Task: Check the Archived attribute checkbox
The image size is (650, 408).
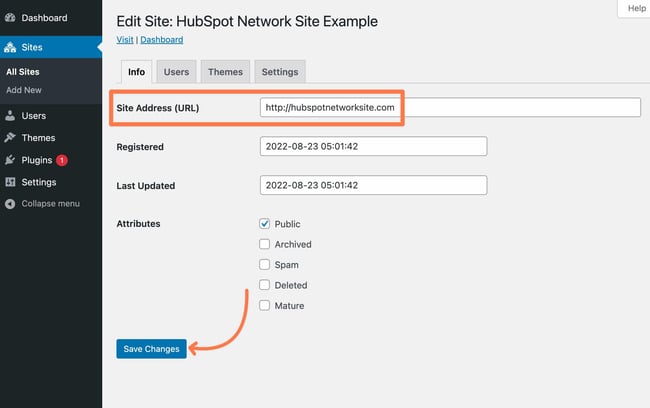Action: (x=264, y=244)
